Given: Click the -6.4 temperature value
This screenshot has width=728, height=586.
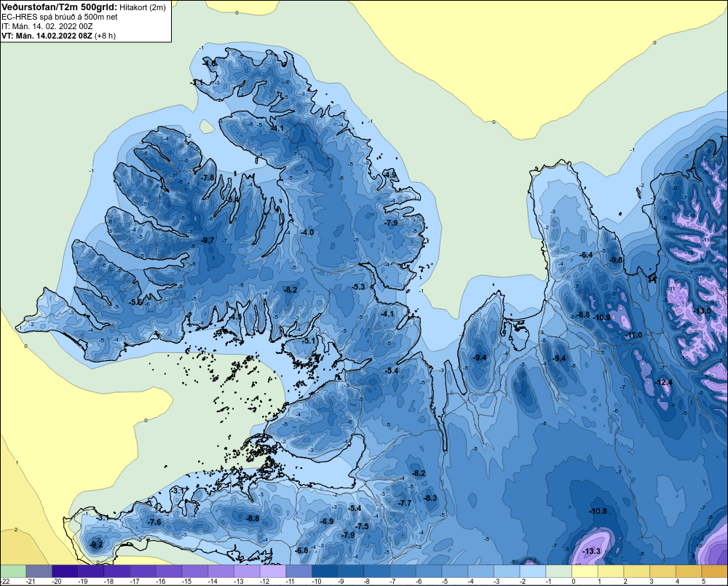Looking at the screenshot, I should tap(586, 255).
